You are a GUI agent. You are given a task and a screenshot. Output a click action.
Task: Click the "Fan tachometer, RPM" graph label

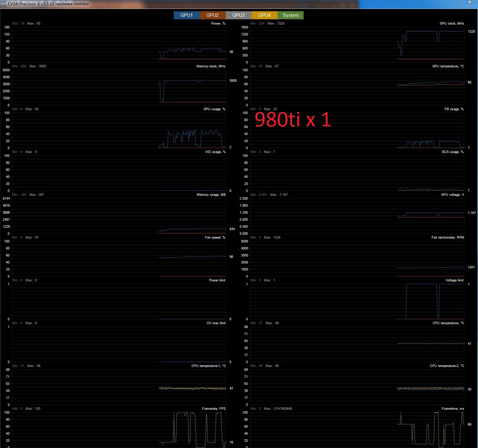[448, 238]
